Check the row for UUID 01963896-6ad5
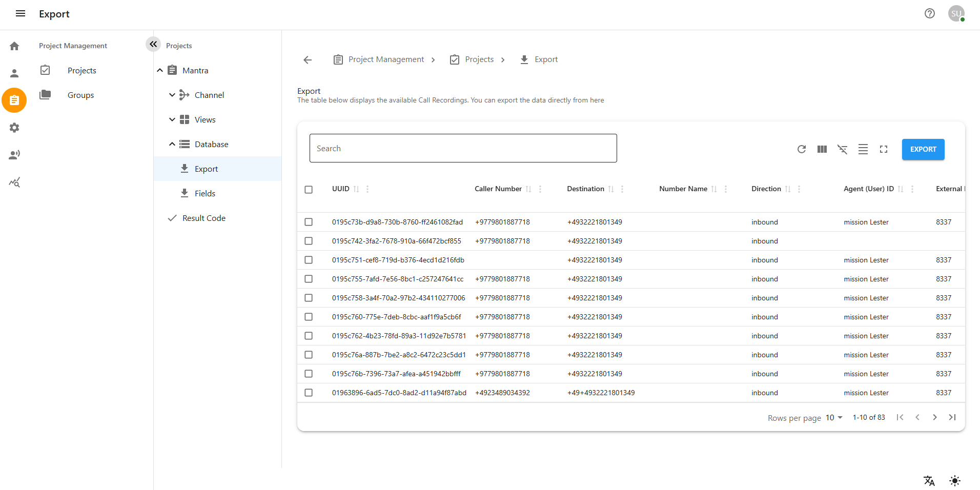 309,392
